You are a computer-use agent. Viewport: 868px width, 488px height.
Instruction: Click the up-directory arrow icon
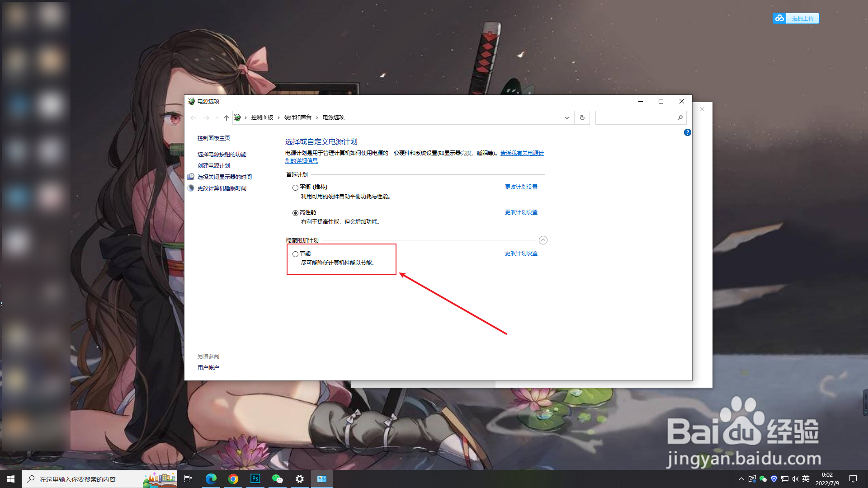226,117
